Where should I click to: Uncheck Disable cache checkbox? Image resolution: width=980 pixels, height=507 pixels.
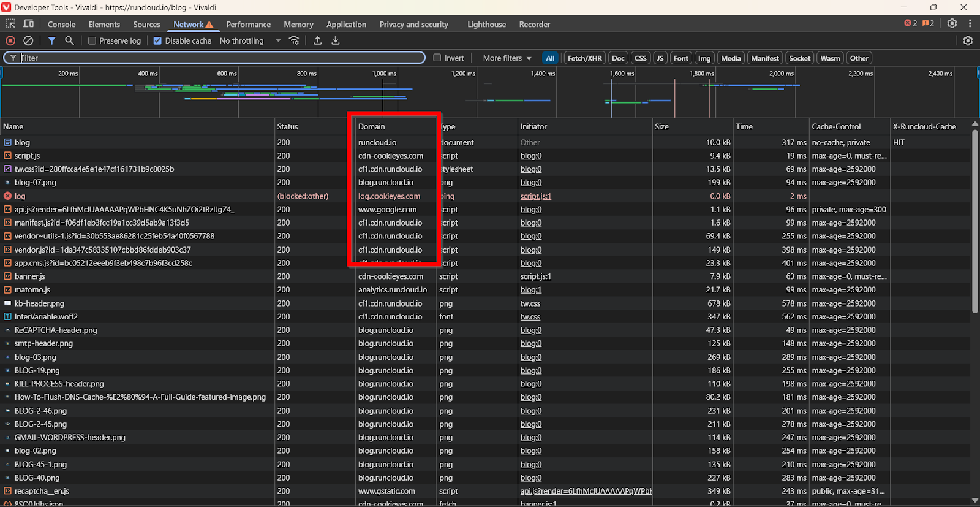tap(157, 41)
